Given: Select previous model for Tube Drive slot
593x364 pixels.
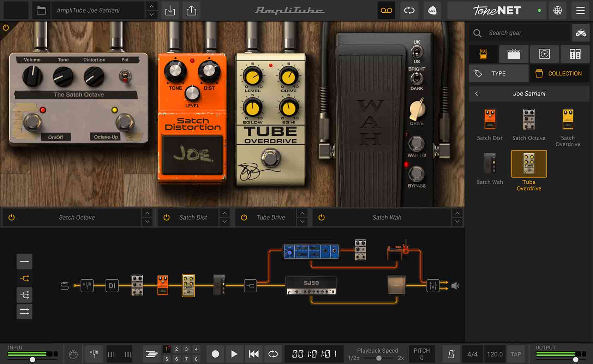Looking at the screenshot, I should coord(302,213).
